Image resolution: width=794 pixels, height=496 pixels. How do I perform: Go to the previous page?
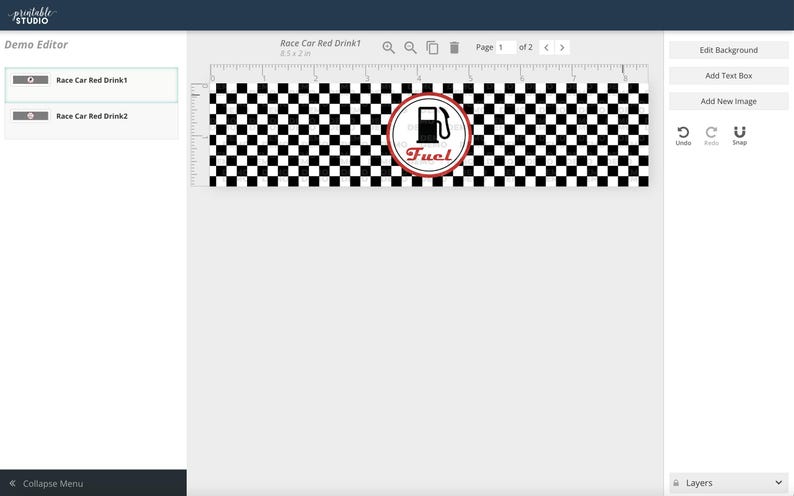(x=546, y=48)
